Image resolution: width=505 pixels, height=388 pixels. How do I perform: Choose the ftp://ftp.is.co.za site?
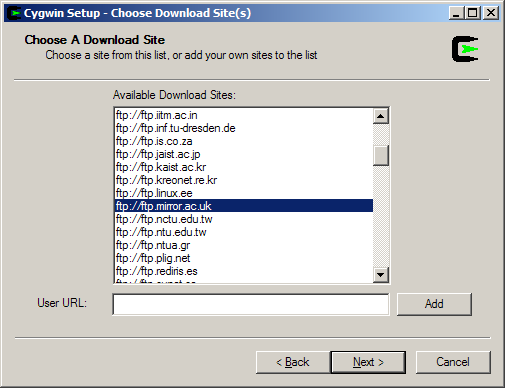pyautogui.click(x=244, y=141)
